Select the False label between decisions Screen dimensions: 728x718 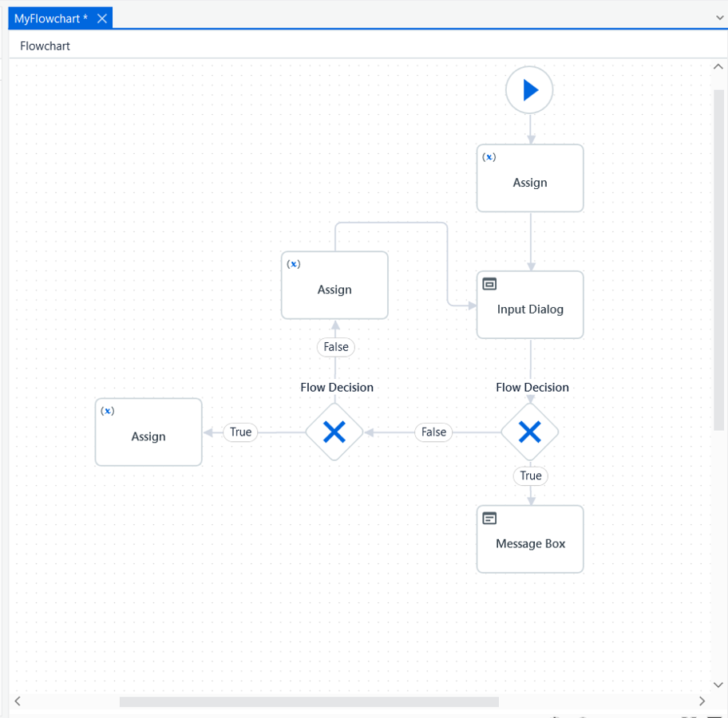coord(433,432)
